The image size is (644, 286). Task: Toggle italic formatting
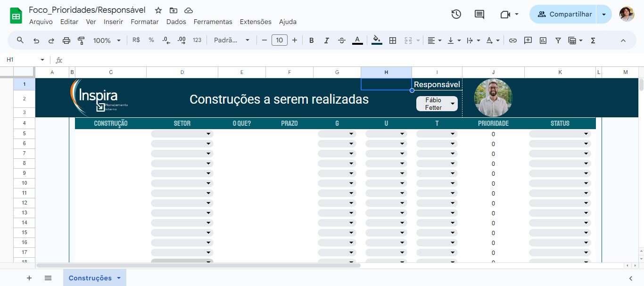click(326, 41)
